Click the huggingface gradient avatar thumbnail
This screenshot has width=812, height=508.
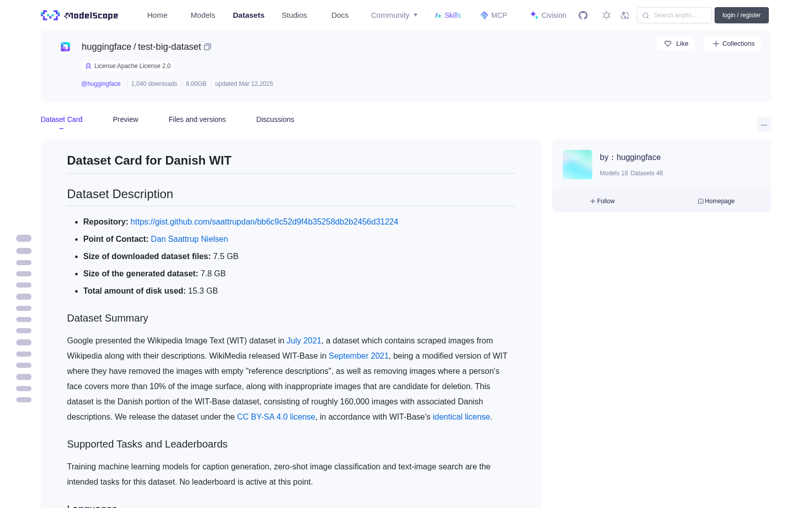tap(578, 165)
